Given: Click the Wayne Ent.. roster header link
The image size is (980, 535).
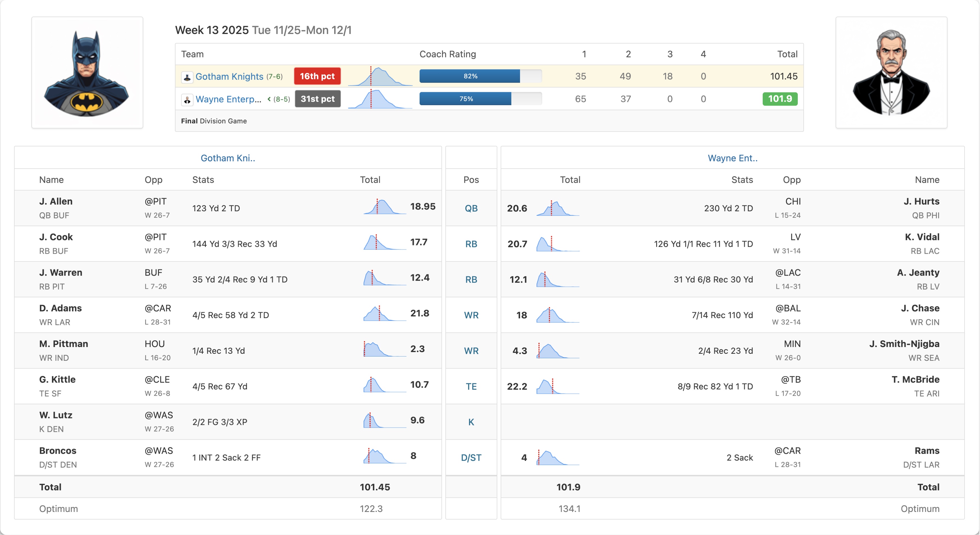Looking at the screenshot, I should 732,158.
